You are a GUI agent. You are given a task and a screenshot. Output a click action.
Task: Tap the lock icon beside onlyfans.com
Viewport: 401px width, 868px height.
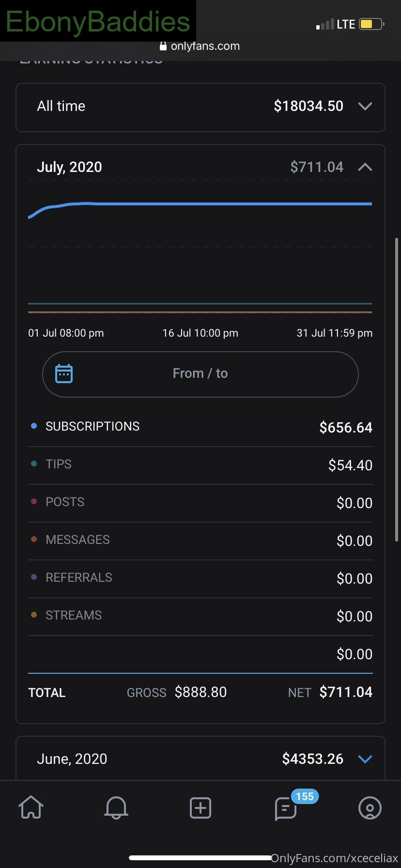coord(163,46)
